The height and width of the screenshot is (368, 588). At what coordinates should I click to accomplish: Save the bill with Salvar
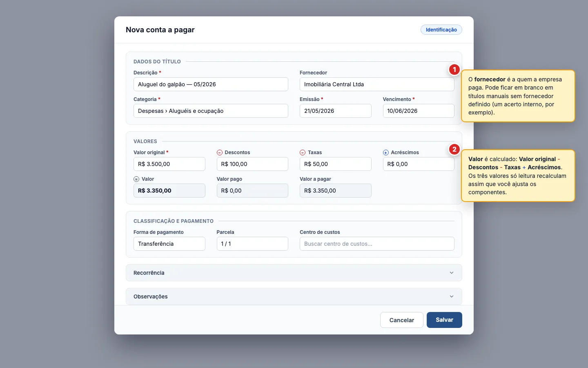point(444,320)
